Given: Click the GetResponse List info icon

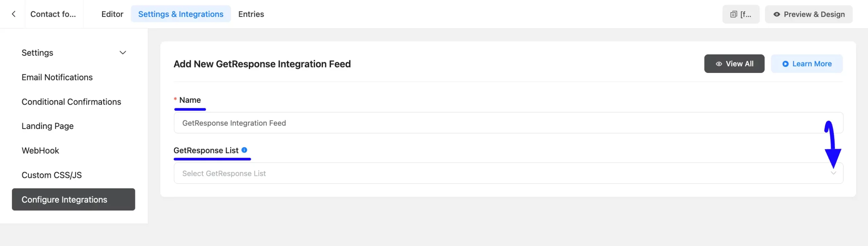Looking at the screenshot, I should tap(244, 150).
